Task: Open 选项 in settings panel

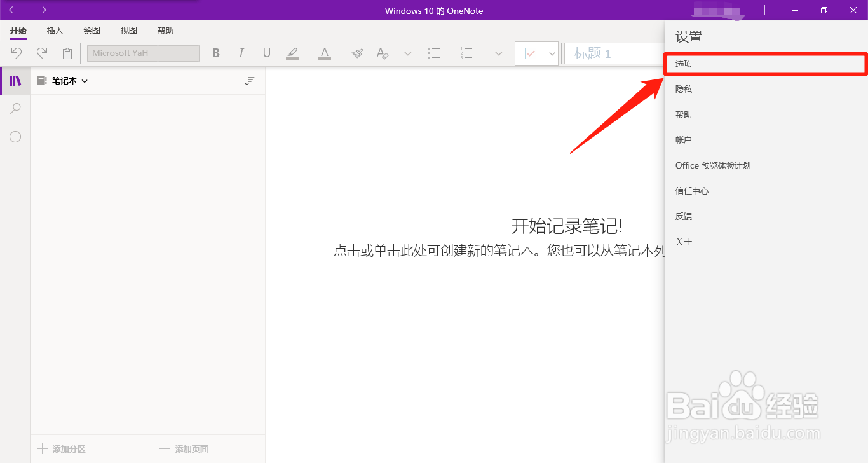Action: point(765,64)
